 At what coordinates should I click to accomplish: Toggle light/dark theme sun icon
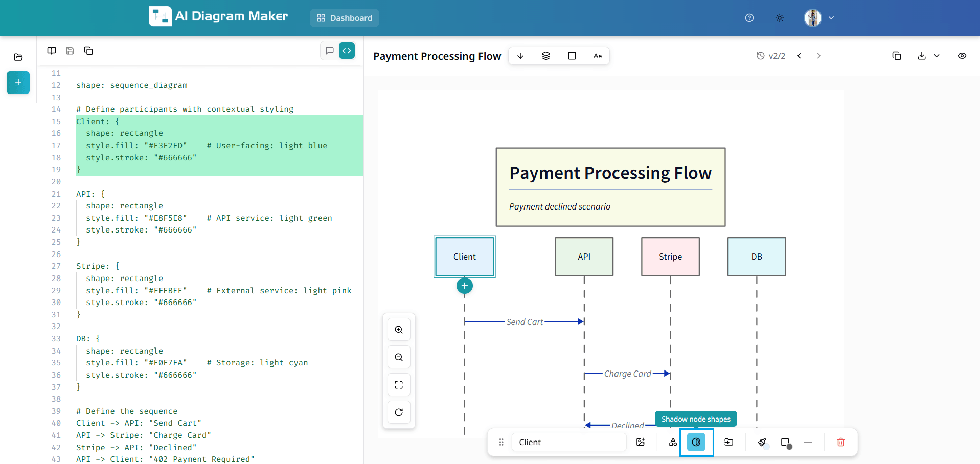click(x=779, y=18)
